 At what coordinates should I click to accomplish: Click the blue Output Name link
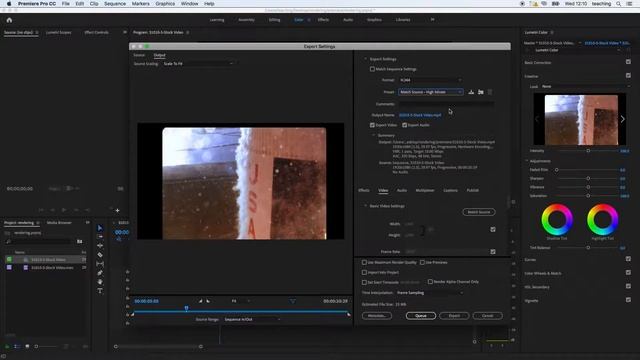tap(420, 116)
